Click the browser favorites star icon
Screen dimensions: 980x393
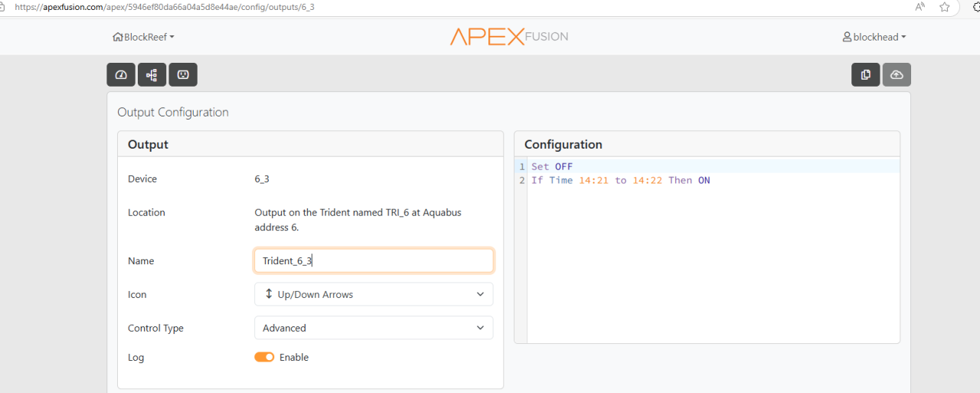click(x=945, y=7)
